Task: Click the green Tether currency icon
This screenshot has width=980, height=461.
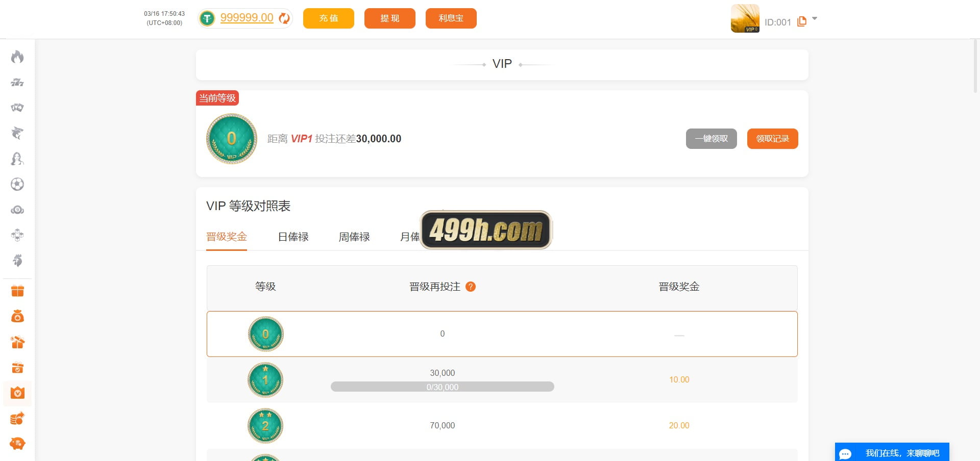Action: pos(207,18)
